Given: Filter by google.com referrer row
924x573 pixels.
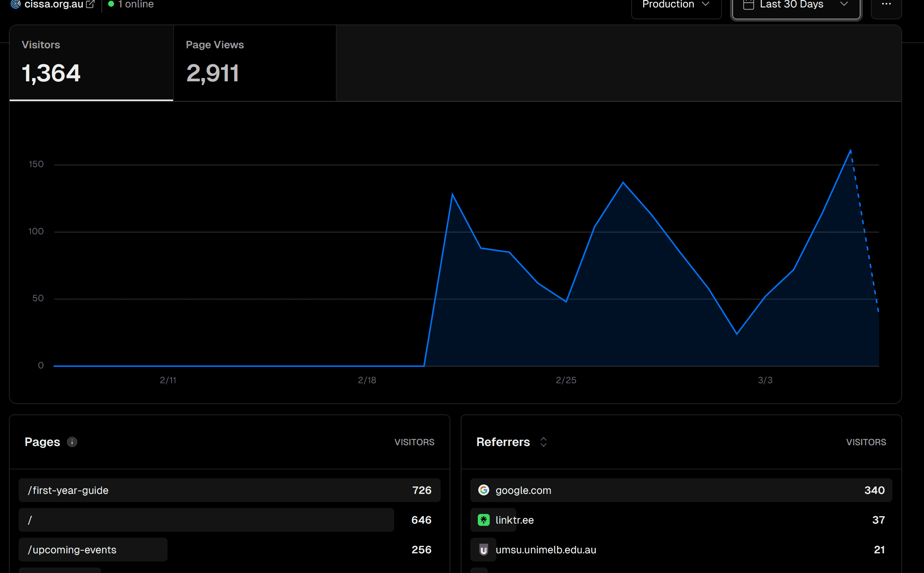Looking at the screenshot, I should pyautogui.click(x=681, y=490).
